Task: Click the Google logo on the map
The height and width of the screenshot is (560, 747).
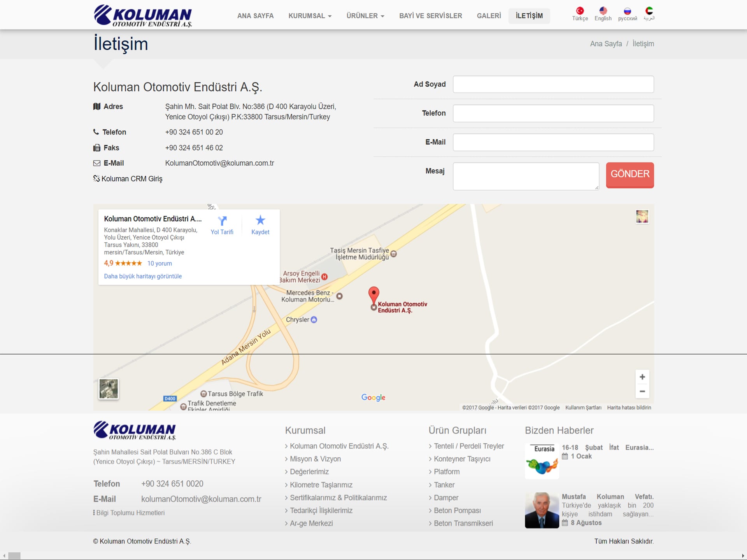Action: pyautogui.click(x=373, y=397)
